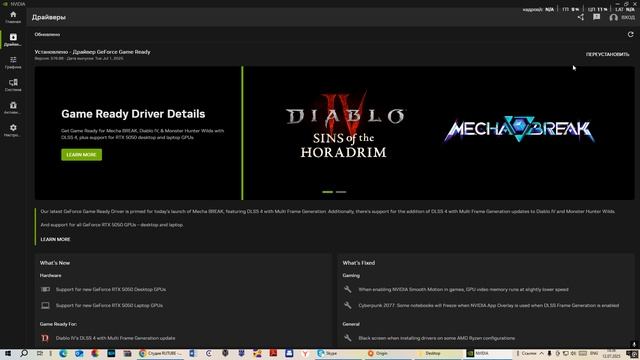
Task: Open Windows taskbar search magnifier
Action: tap(24, 353)
